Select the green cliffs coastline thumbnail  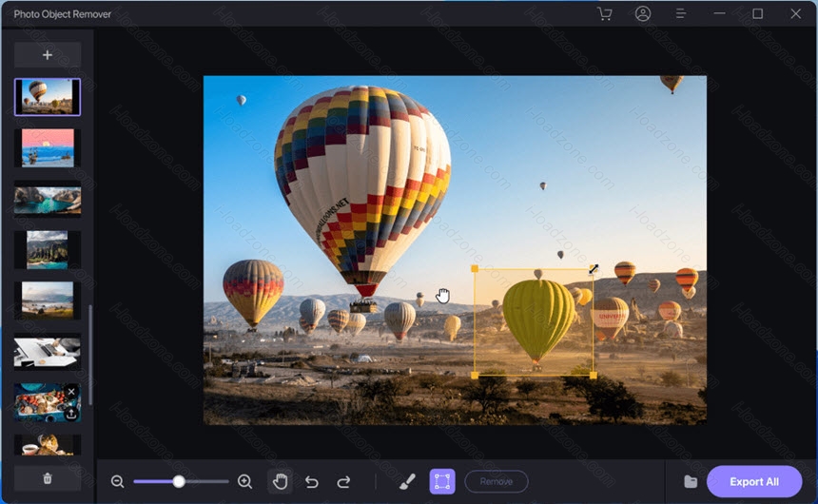coord(48,250)
